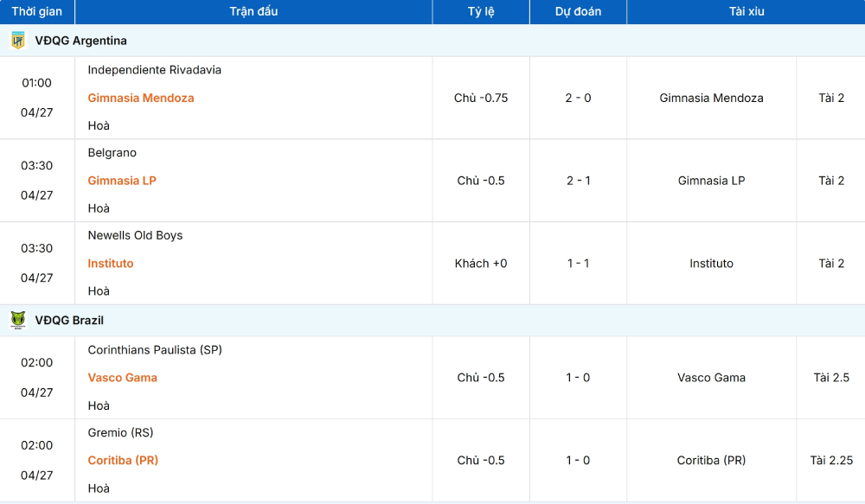Open the highlighted Gimnasia Mendoza team link
Screen dimensions: 865x504
tap(141, 98)
